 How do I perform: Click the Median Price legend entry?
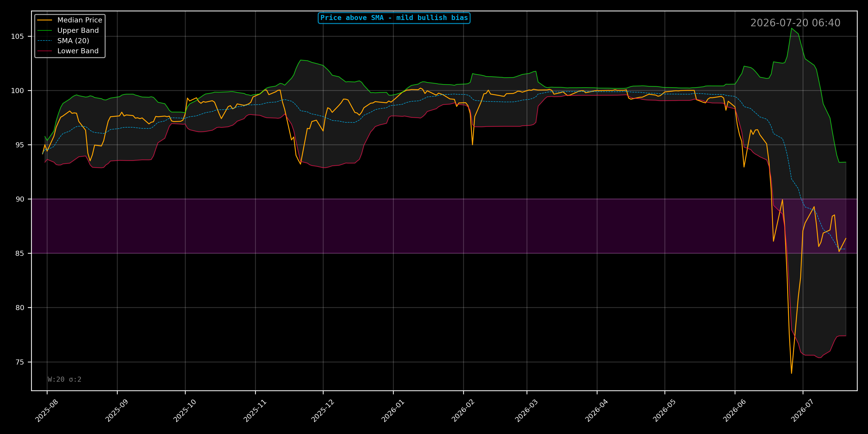pos(69,20)
